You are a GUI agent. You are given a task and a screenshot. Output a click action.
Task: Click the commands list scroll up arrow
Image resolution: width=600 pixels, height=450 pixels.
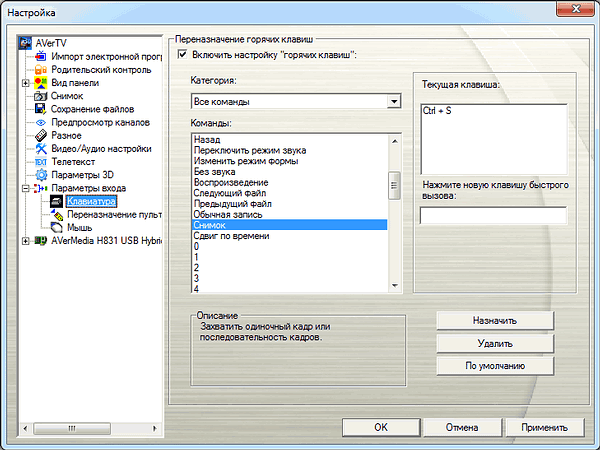[395, 141]
